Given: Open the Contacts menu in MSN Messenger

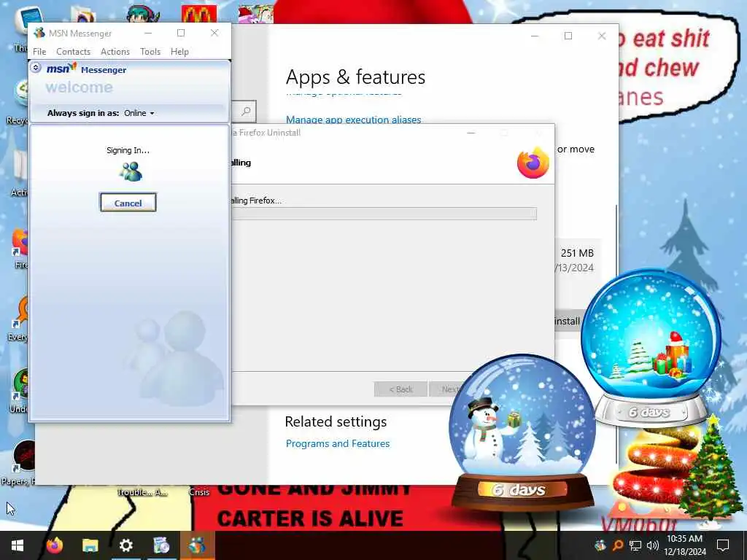Looking at the screenshot, I should [x=74, y=52].
